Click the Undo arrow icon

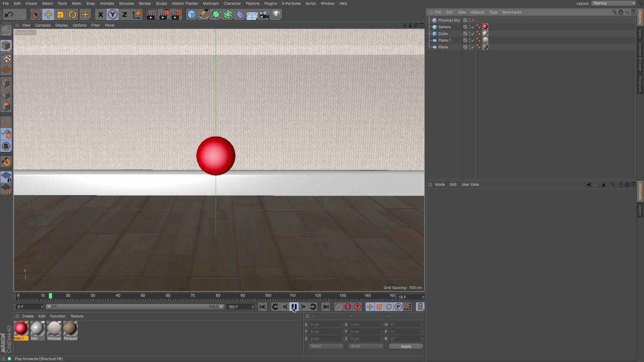9,15
